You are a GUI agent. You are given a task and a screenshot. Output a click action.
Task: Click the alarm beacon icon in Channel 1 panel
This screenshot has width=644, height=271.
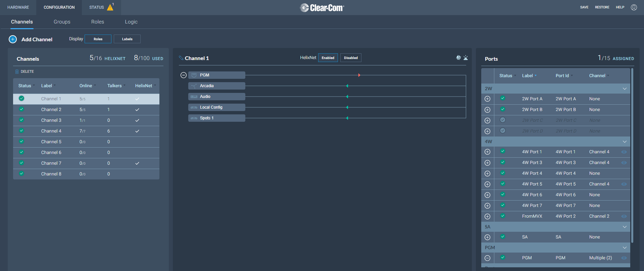pos(465,58)
